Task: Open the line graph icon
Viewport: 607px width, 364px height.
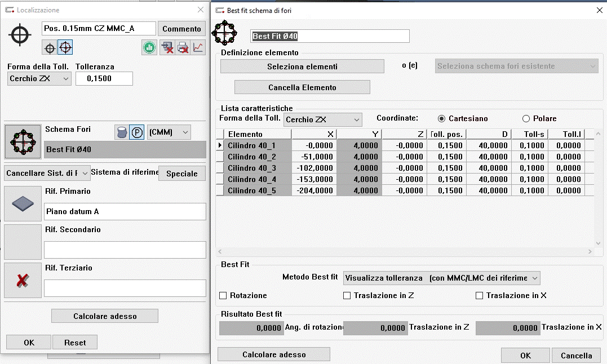Action: pos(198,47)
